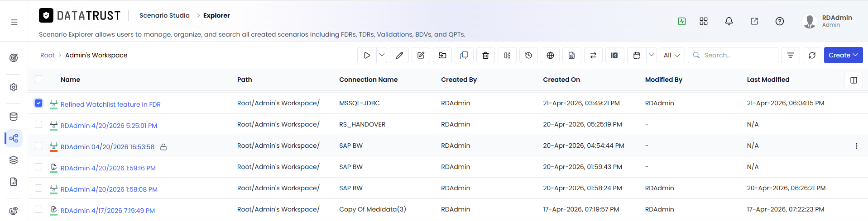The height and width of the screenshot is (221, 868).
Task: Click the calendar schedule icon
Action: (x=637, y=55)
